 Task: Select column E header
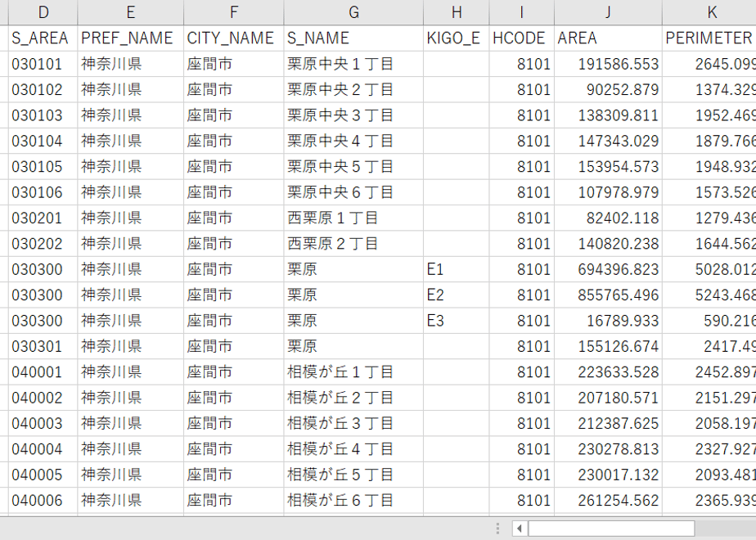(131, 12)
